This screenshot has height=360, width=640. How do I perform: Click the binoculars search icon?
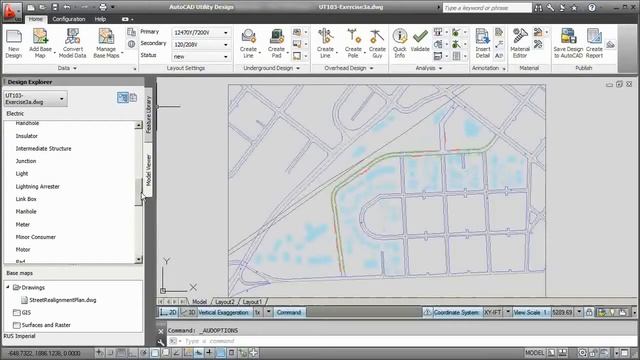[x=538, y=7]
